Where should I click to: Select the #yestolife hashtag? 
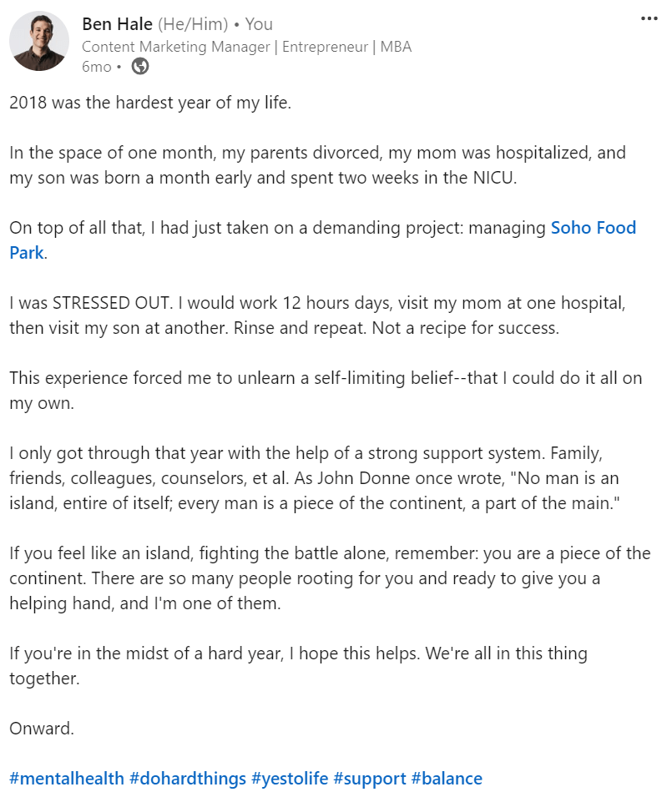tap(289, 779)
